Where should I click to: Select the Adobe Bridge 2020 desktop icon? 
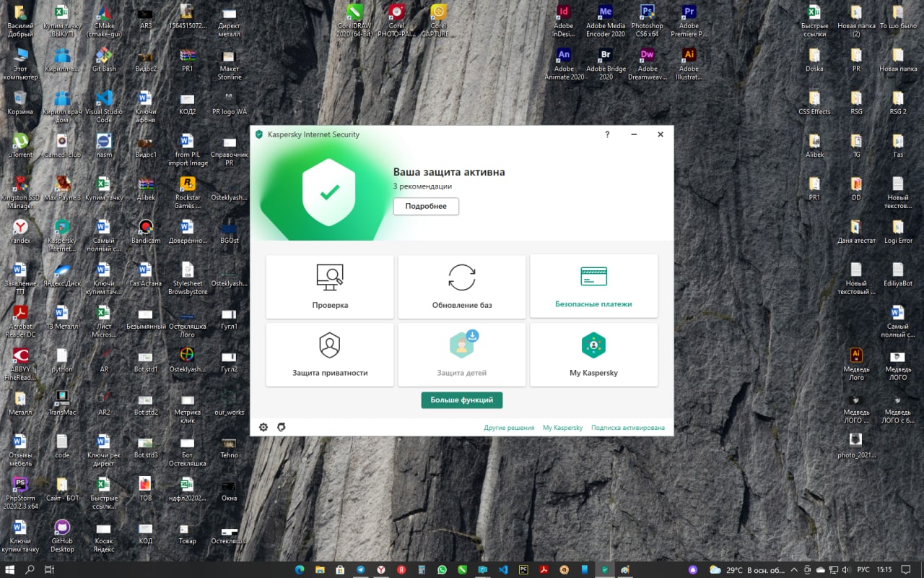(606, 64)
